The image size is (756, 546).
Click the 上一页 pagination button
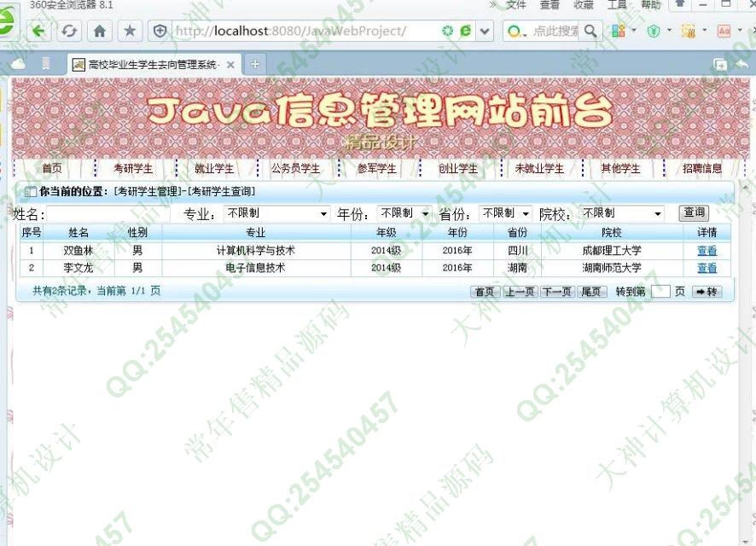[x=520, y=292]
